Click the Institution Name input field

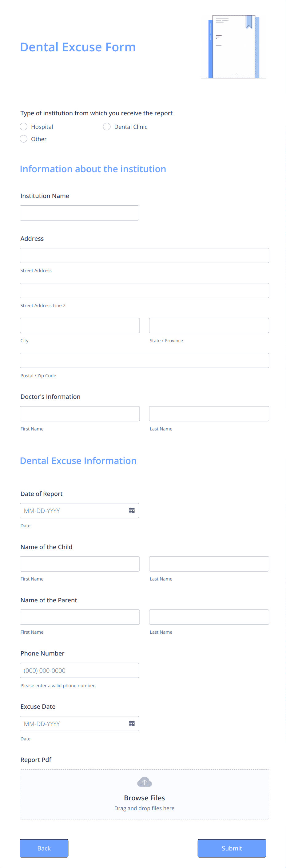(79, 213)
